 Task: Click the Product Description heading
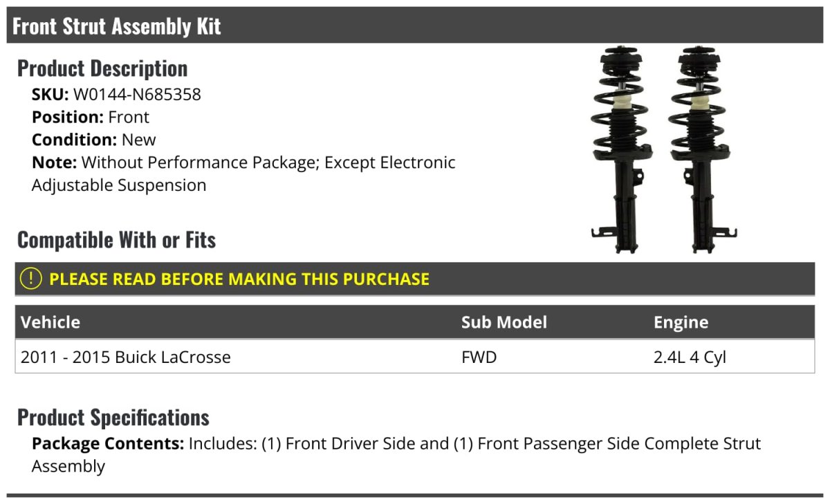point(102,68)
